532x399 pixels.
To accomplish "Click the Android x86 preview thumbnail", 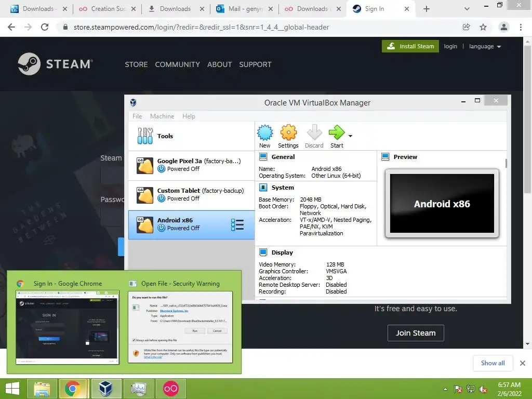I will coord(442,203).
